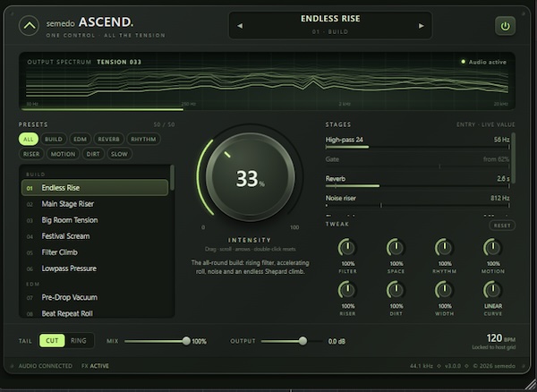Load the Festival Scream preset
This screenshot has width=537, height=392.
click(x=95, y=236)
